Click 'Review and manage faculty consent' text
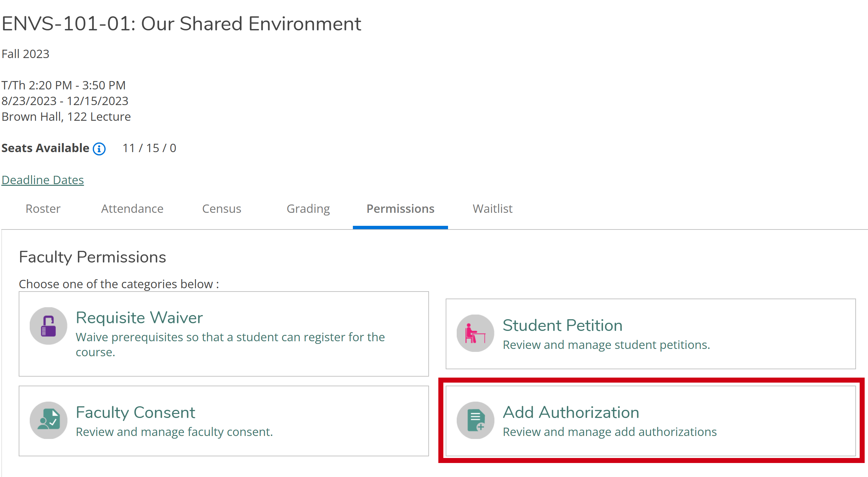868x477 pixels. click(x=174, y=432)
